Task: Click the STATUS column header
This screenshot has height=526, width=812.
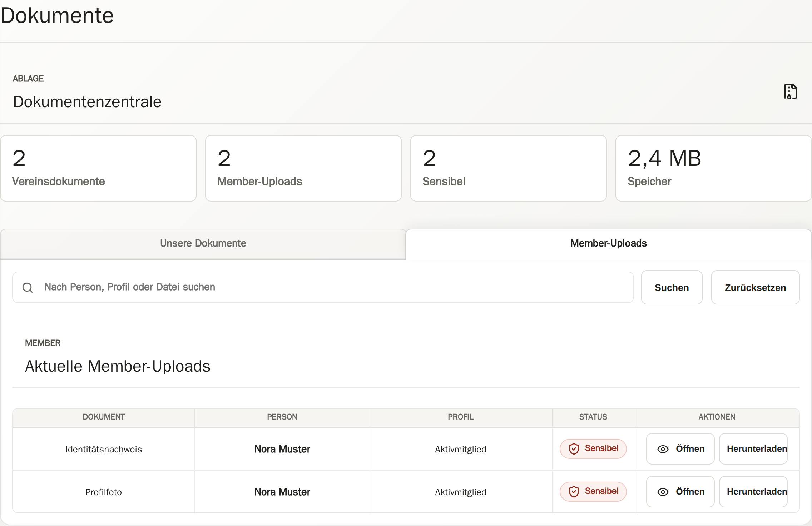Action: coord(593,417)
